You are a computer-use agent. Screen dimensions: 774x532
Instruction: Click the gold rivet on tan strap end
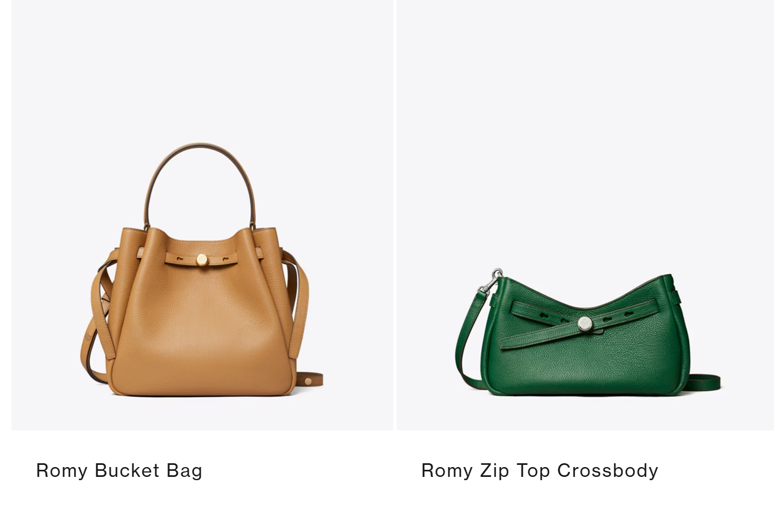[309, 380]
